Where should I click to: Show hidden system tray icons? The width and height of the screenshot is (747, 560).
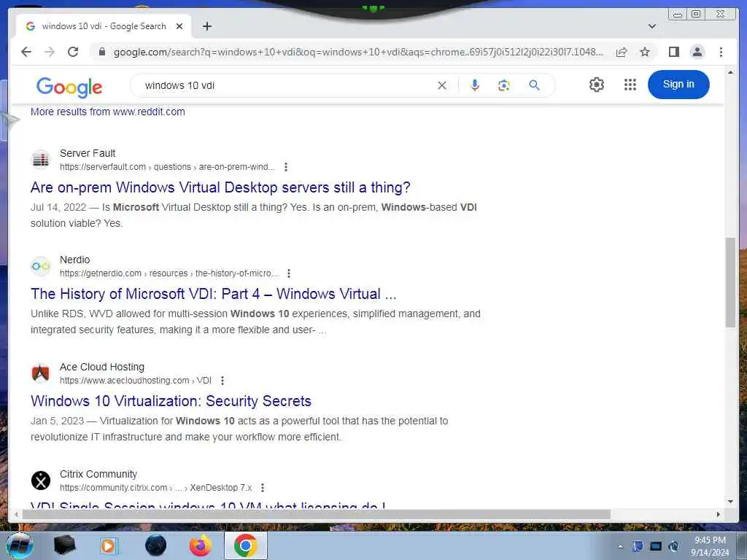(x=620, y=546)
